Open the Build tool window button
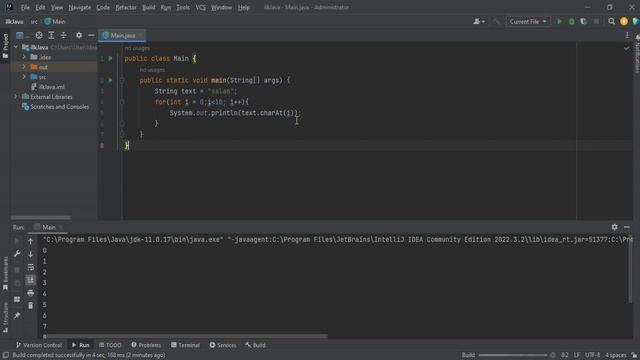 coord(256,345)
